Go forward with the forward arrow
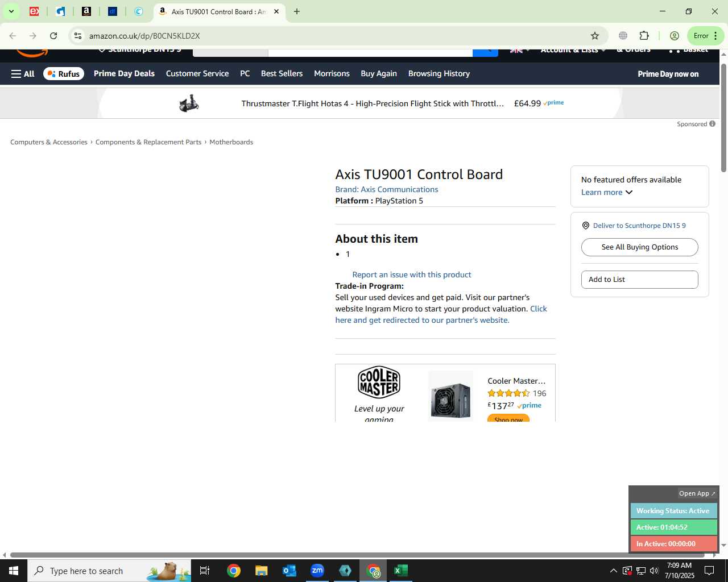 [x=33, y=36]
